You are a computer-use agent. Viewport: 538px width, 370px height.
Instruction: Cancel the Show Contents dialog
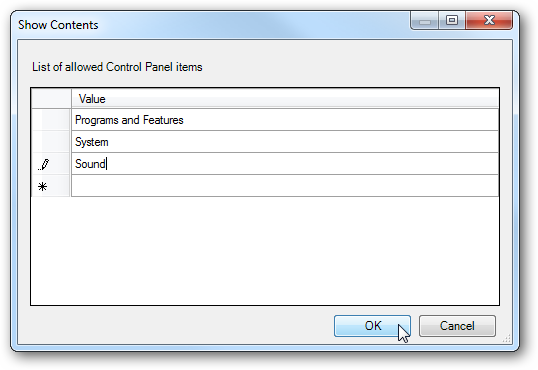[457, 326]
